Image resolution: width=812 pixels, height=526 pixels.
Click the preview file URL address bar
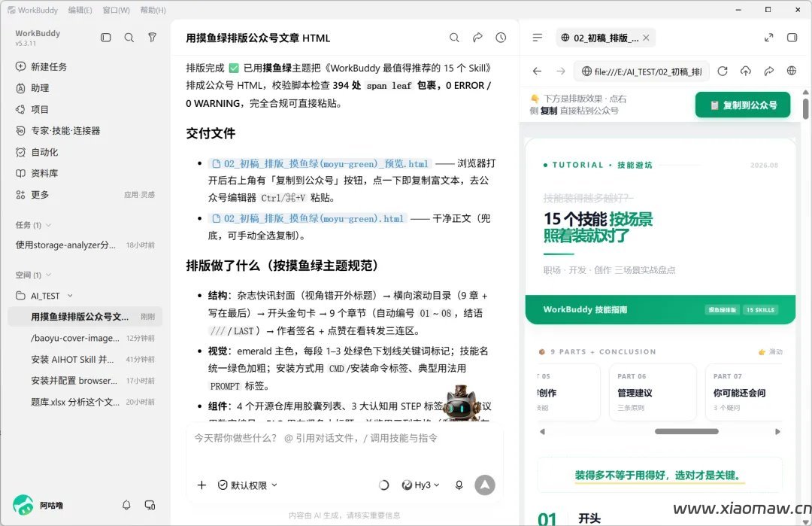pyautogui.click(x=642, y=71)
